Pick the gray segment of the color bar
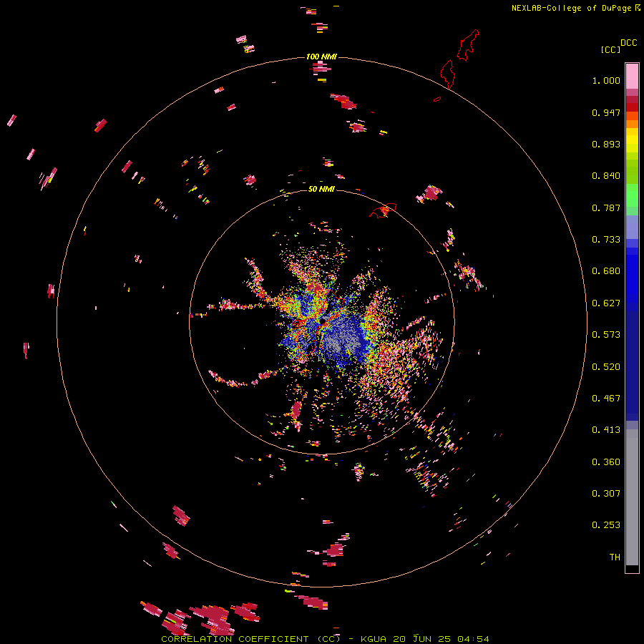The width and height of the screenshot is (644, 644). click(x=632, y=497)
